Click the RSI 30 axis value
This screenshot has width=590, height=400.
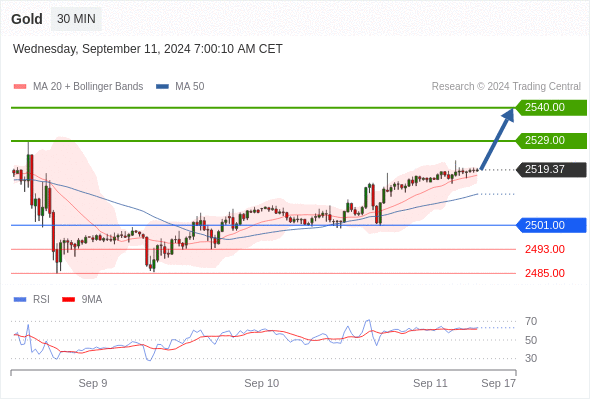(x=531, y=358)
